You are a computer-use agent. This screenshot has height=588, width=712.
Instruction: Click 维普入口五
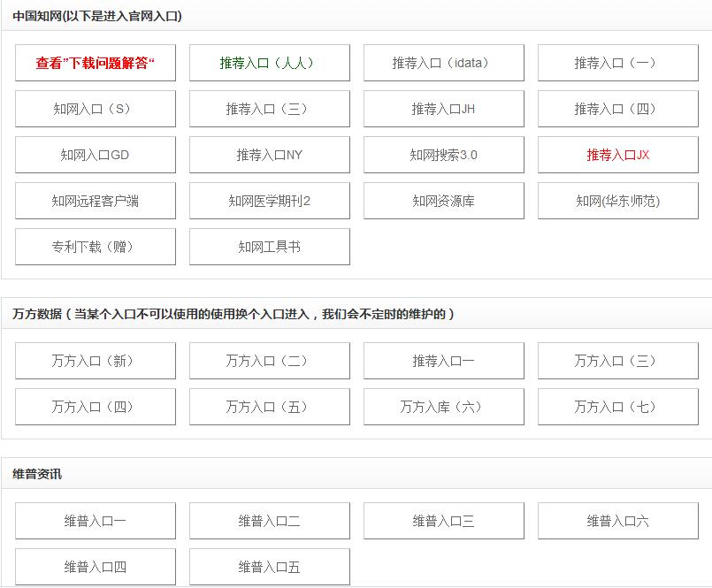[x=270, y=567]
